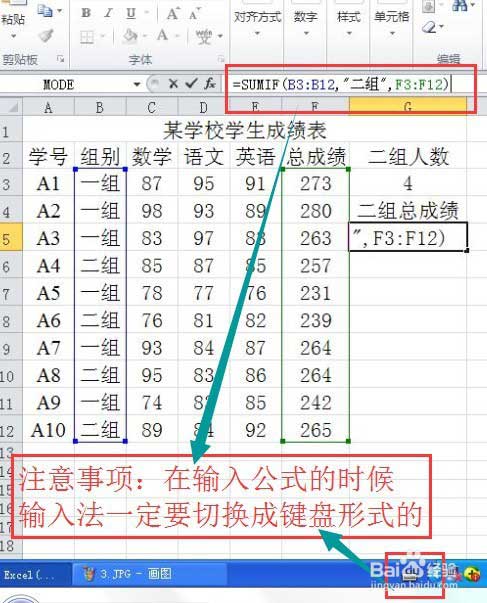This screenshot has width=487, height=603.
Task: Click the Increase Font Size icon
Action: click(x=172, y=14)
